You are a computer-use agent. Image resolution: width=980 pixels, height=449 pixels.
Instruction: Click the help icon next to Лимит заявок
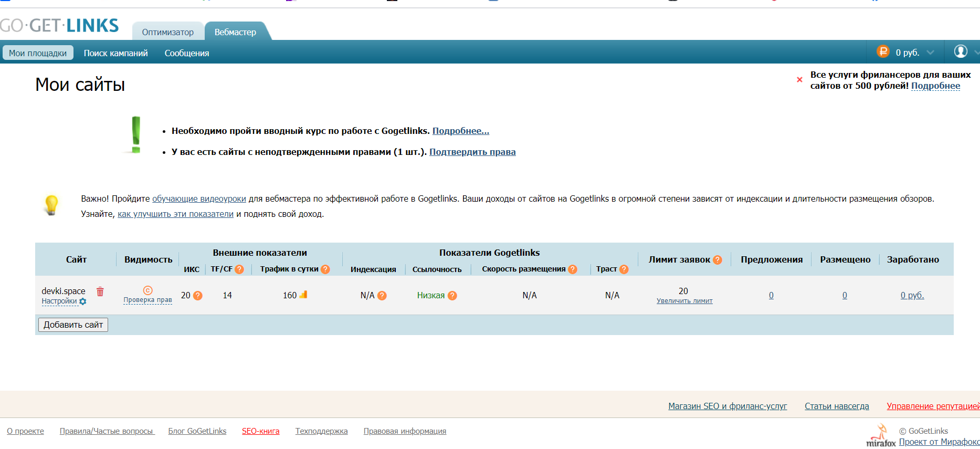click(718, 260)
